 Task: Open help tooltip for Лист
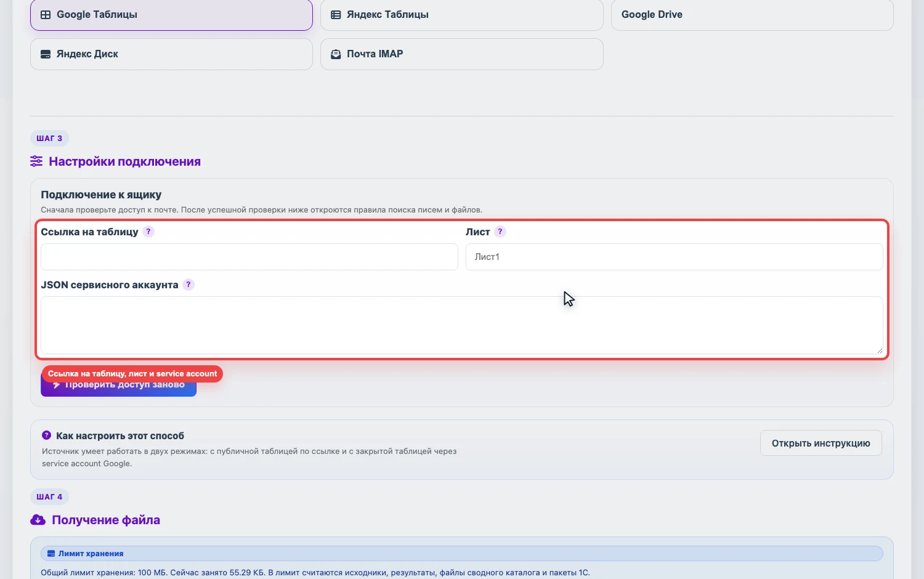click(x=500, y=232)
